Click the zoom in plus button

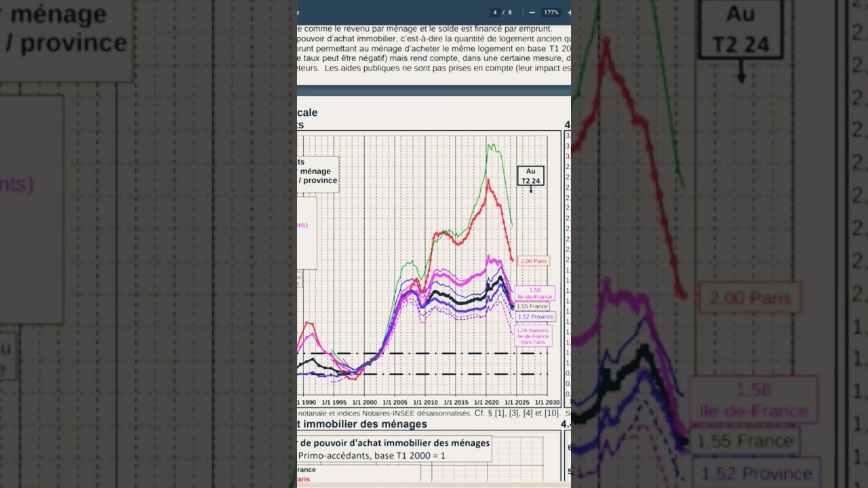(568, 12)
